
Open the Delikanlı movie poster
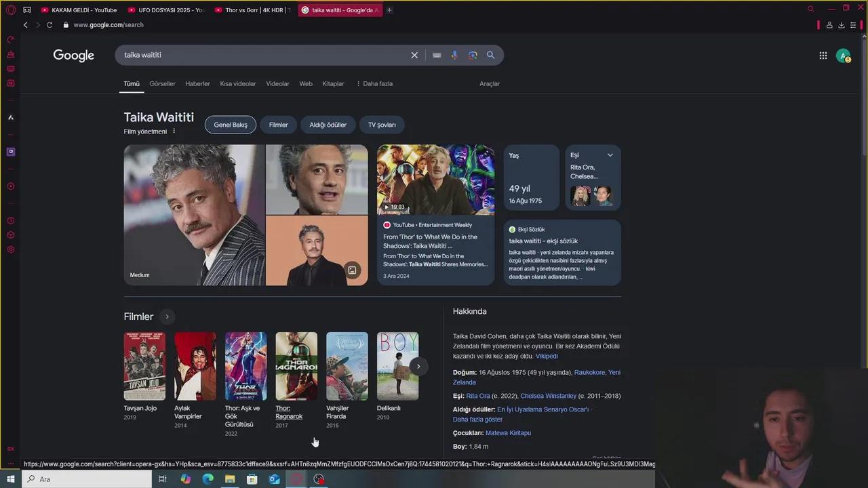point(397,366)
